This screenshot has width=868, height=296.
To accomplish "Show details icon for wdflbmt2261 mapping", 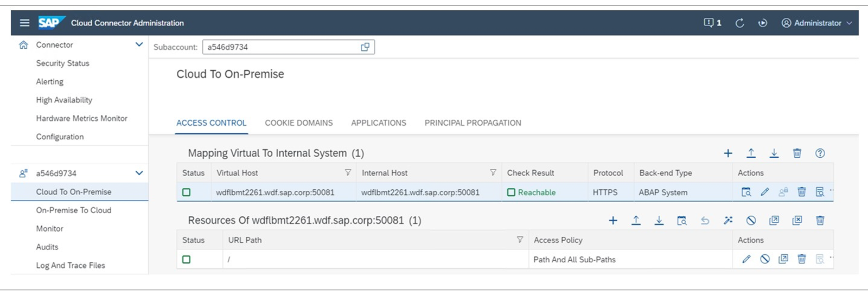I will (x=820, y=192).
